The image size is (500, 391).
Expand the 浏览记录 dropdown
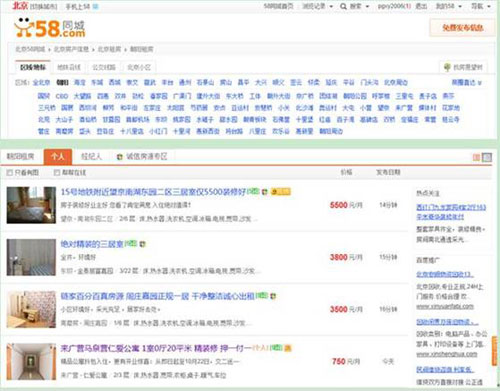point(317,6)
